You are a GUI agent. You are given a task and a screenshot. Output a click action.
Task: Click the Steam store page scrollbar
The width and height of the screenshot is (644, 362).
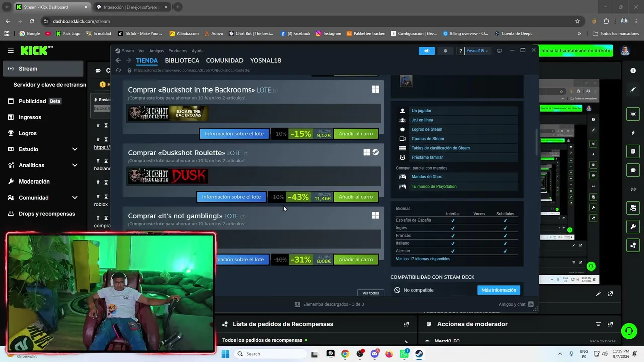coord(536,142)
